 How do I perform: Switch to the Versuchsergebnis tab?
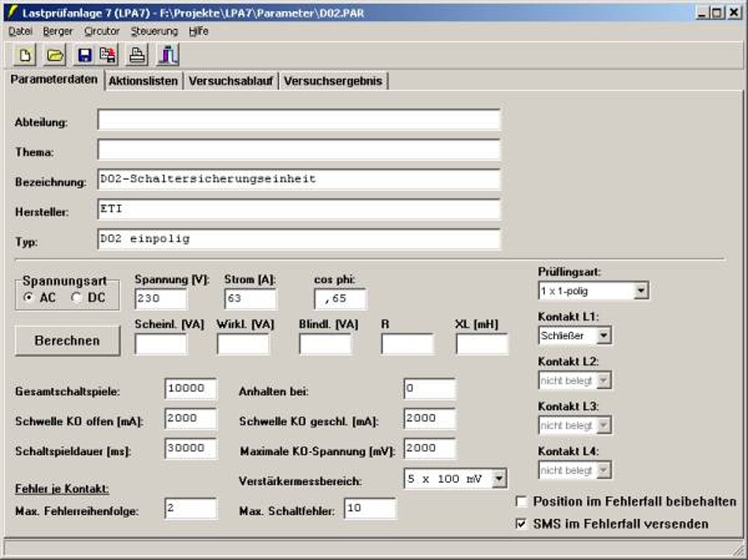coord(333,81)
